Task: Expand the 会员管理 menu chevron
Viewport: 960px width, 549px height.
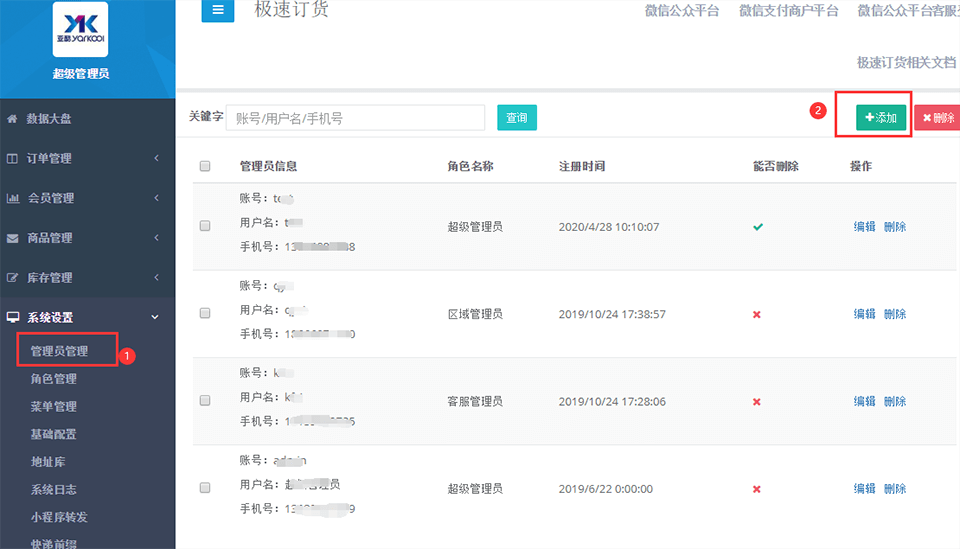Action: [157, 198]
